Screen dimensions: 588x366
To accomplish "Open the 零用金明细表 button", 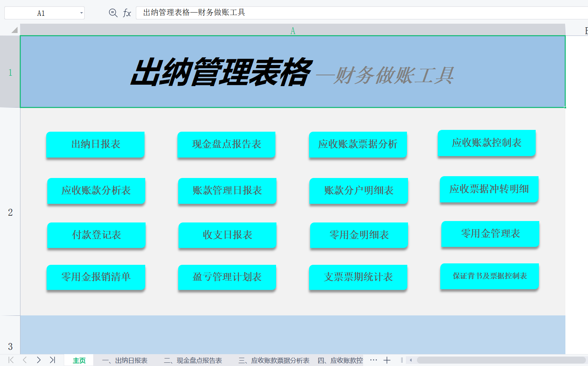I will tap(359, 235).
